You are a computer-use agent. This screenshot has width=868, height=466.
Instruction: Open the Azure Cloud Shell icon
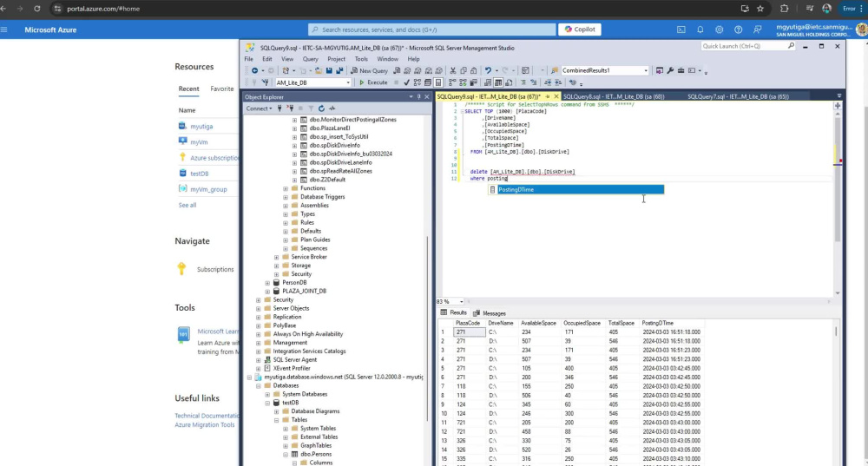coord(681,30)
